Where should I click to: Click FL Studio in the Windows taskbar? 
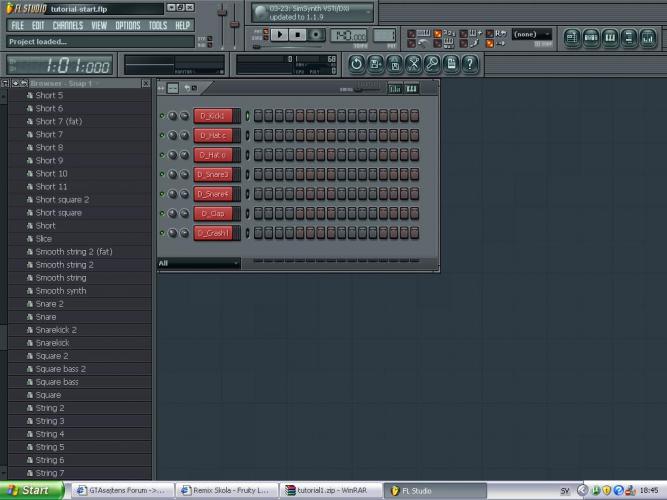(x=418, y=490)
